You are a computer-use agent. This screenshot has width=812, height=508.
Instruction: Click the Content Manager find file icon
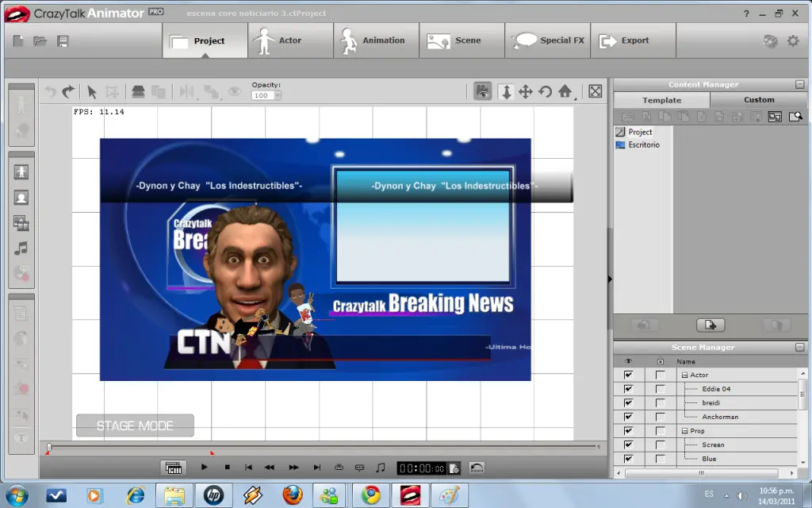[795, 117]
